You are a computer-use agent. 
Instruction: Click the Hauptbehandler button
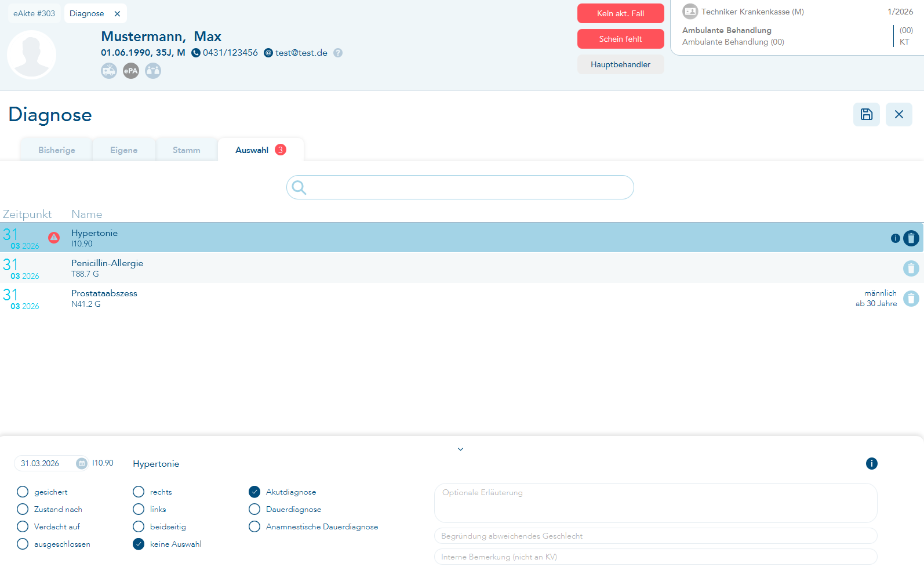620,64
